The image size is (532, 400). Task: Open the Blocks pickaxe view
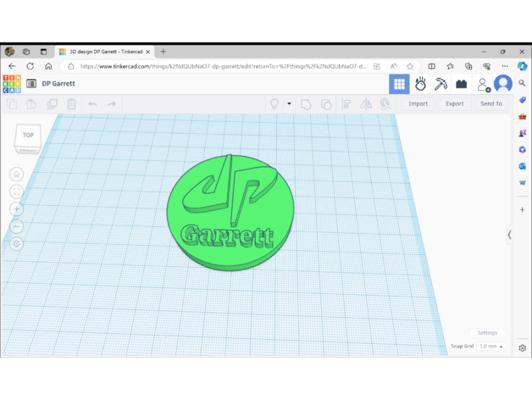point(441,83)
